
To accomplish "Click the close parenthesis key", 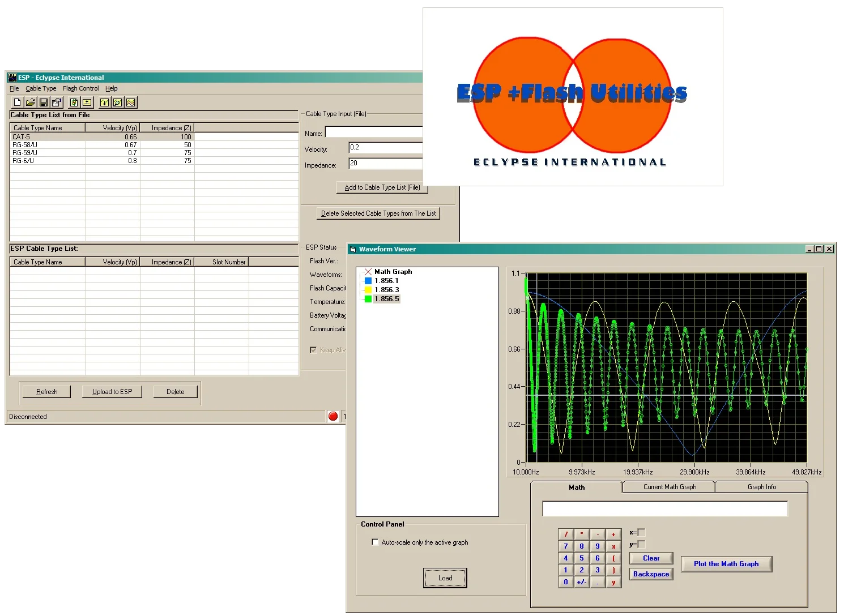I will [x=613, y=570].
